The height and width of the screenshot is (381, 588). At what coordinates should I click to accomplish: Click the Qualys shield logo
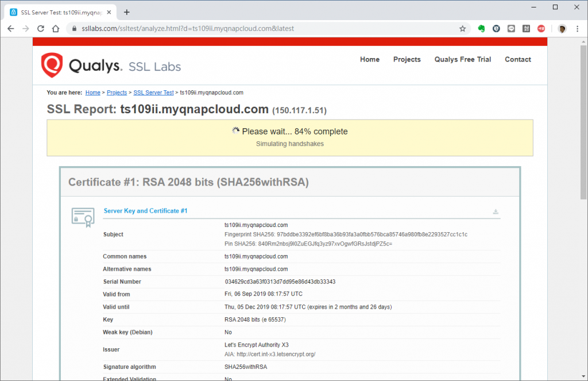(x=52, y=66)
